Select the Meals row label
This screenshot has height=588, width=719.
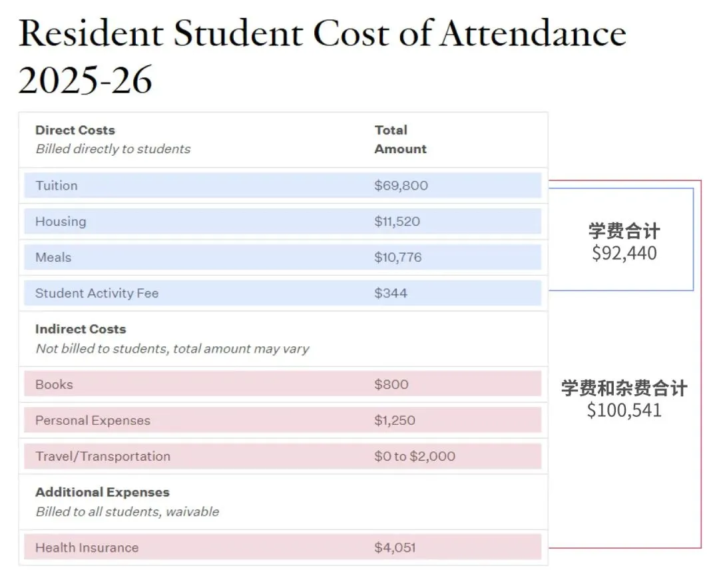click(x=53, y=258)
